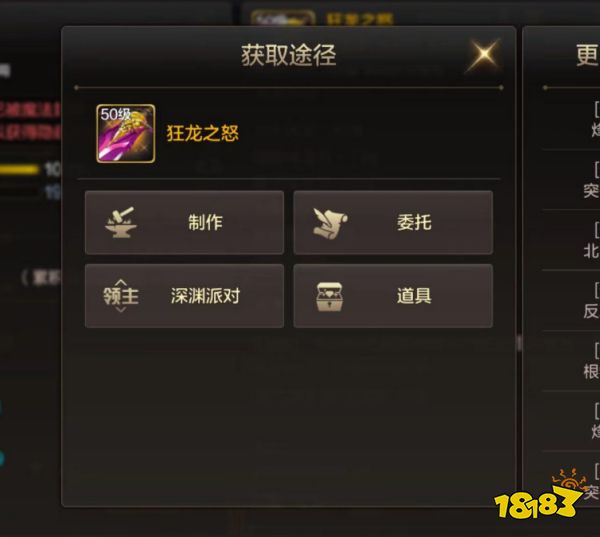This screenshot has width=600, height=537.
Task: Click the anvil and hammer crafting icon
Action: pos(121,222)
